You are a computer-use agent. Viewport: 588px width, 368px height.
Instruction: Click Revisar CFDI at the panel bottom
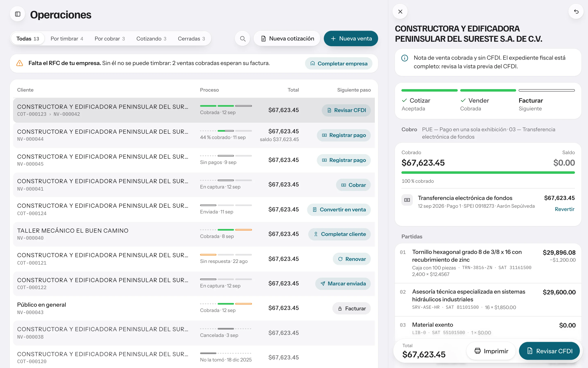(x=550, y=351)
